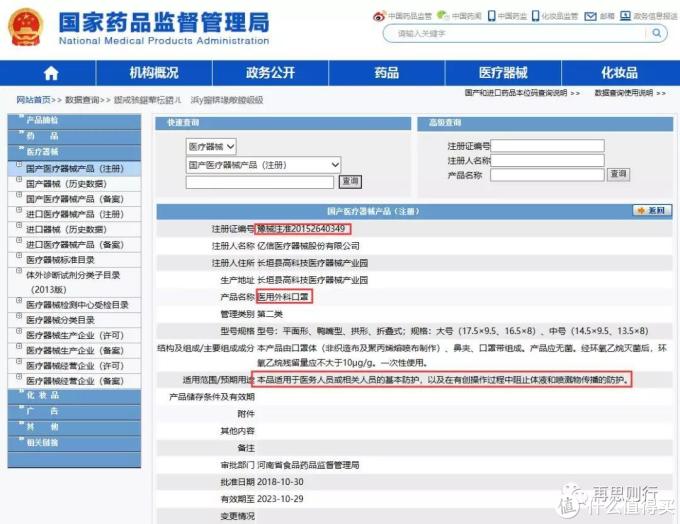Image resolution: width=680 pixels, height=524 pixels.
Task: Select 体外诊断试剂分类子目录 in sidebar
Action: click(x=73, y=282)
